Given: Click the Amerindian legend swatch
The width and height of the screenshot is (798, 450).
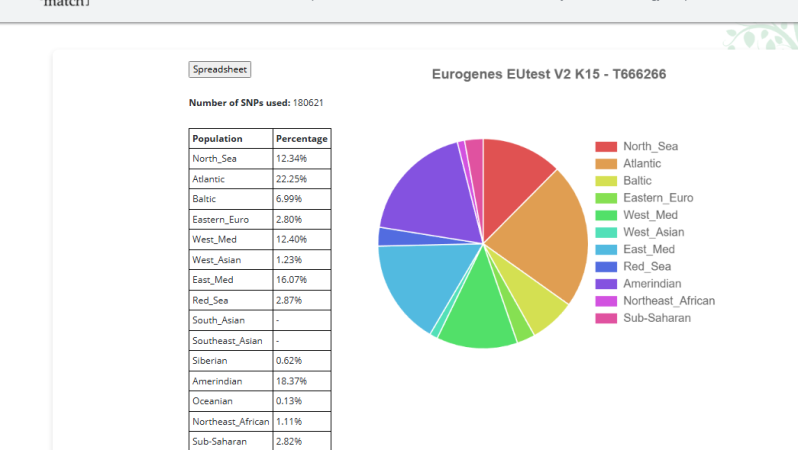Looking at the screenshot, I should tap(606, 284).
